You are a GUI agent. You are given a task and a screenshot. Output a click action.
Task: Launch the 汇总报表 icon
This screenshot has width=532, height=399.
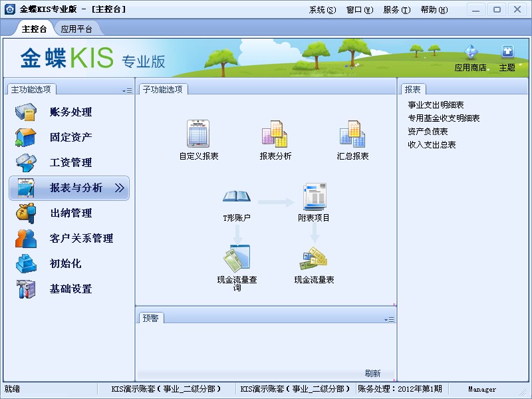coord(352,134)
